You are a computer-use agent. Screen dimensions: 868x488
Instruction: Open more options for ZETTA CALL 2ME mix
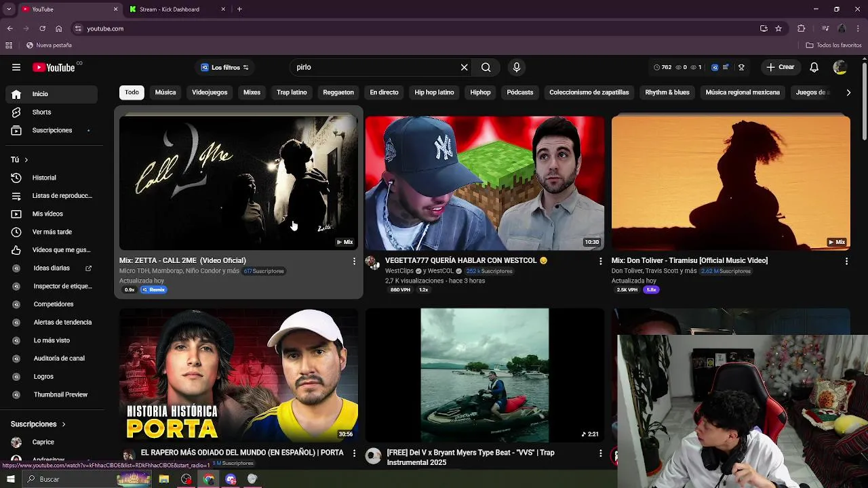click(x=354, y=261)
